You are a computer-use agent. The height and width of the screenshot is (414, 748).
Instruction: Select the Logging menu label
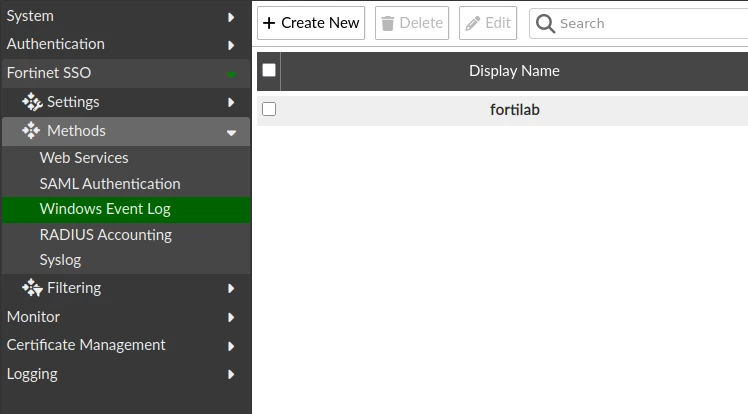pos(32,374)
